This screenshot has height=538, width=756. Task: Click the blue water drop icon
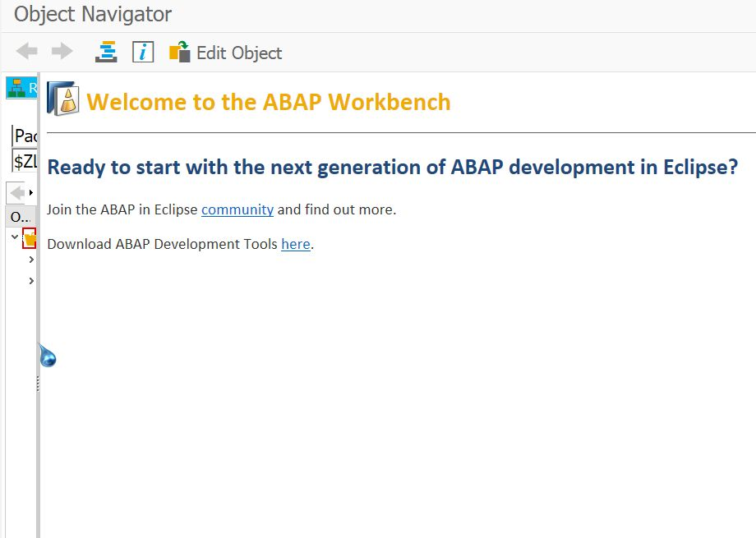click(x=48, y=356)
